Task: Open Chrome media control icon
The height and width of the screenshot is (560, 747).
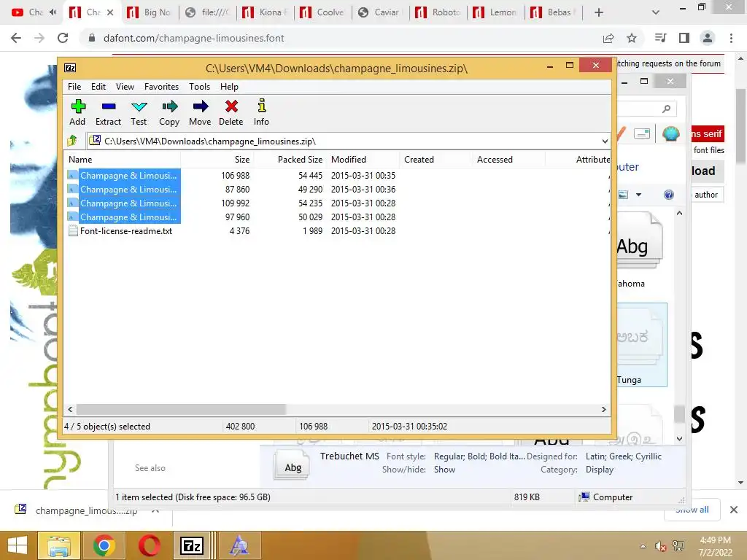Action: point(661,38)
